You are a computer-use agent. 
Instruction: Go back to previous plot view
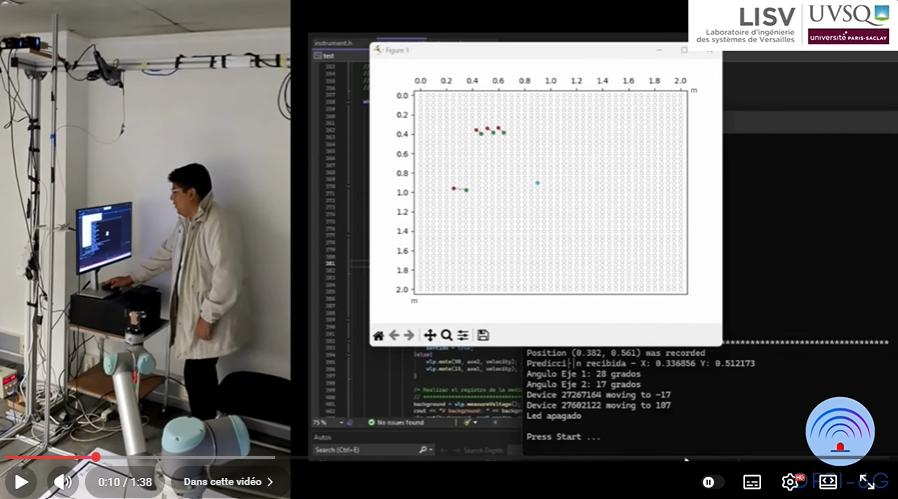(x=394, y=335)
